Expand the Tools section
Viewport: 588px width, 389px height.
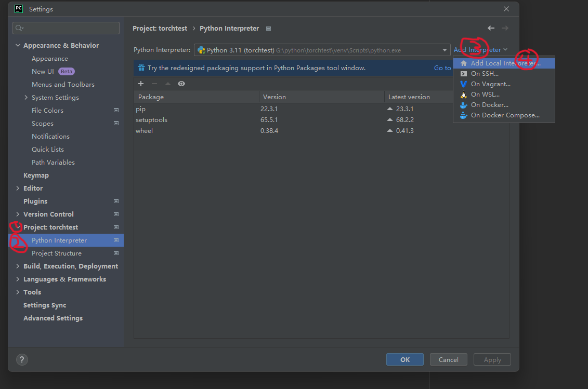18,292
